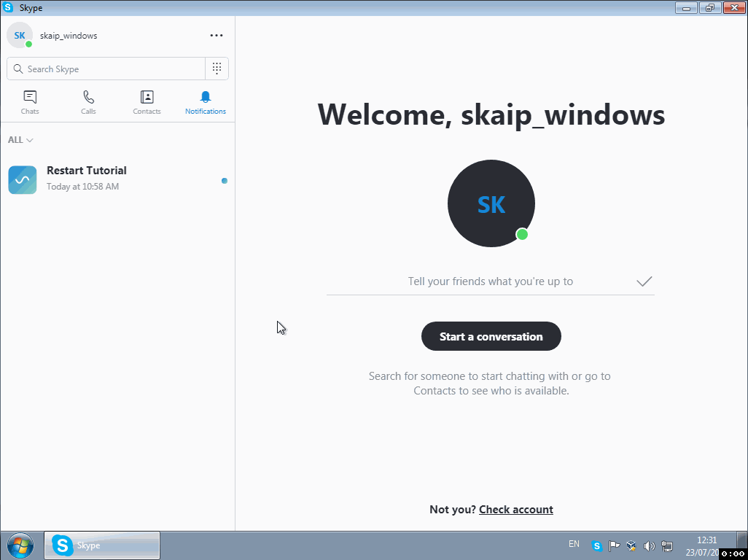The height and width of the screenshot is (560, 748).
Task: Switch to the Chats tab
Action: pyautogui.click(x=30, y=103)
